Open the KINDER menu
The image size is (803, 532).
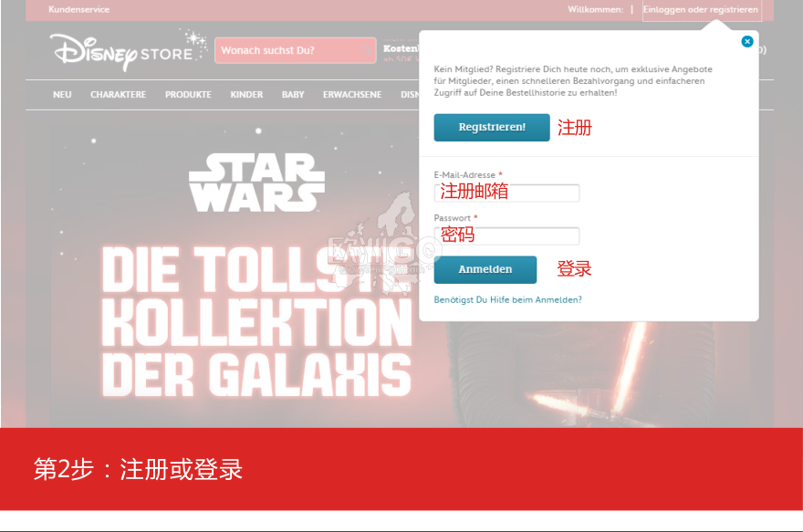[246, 95]
